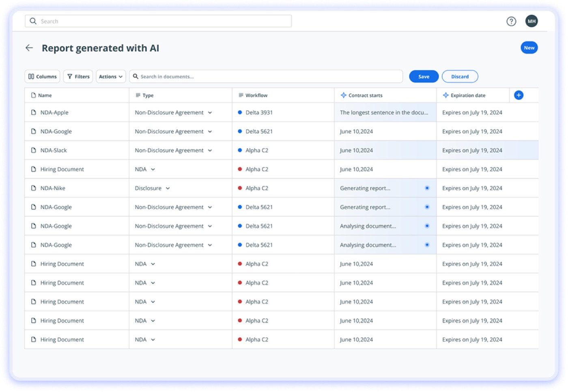Click the loading indicator in NDA-Nike row
Image resolution: width=568 pixels, height=392 pixels.
(x=427, y=188)
